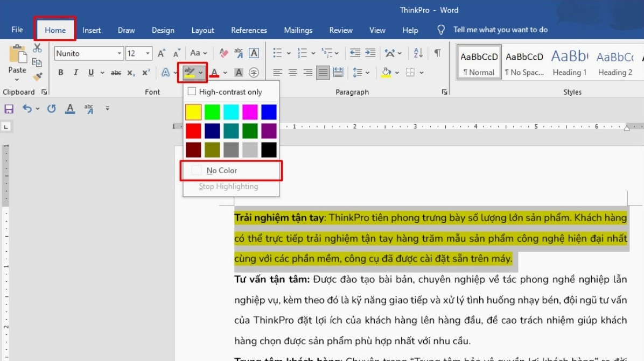Click the Cut scissors icon
Screen dimensions: 644x361
(37, 48)
